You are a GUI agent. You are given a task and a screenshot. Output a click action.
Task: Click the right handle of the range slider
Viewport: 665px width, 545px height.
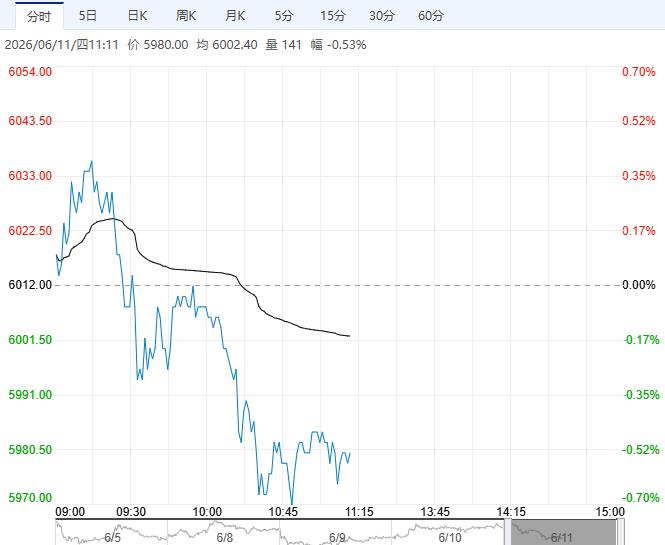pos(620,533)
